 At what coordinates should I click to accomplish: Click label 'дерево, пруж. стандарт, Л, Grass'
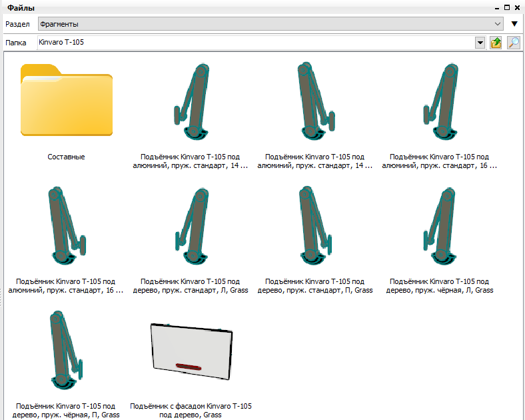(x=191, y=291)
